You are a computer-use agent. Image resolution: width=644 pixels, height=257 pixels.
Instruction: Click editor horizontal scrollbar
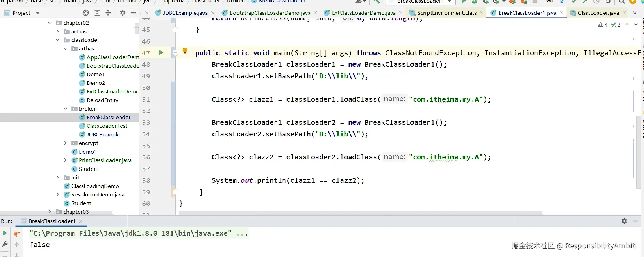361,213
